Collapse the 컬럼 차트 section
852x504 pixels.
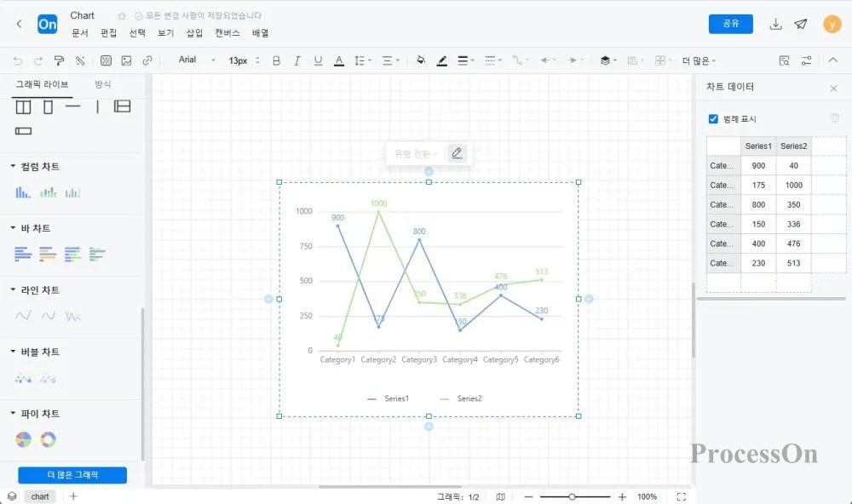pos(13,167)
